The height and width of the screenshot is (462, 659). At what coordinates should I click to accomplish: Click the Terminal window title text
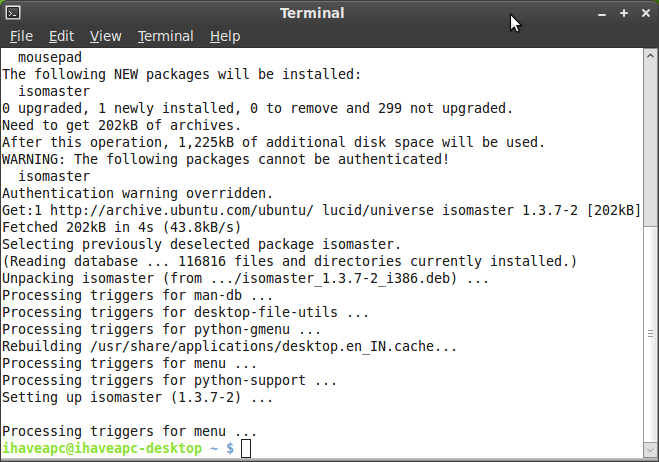[312, 13]
